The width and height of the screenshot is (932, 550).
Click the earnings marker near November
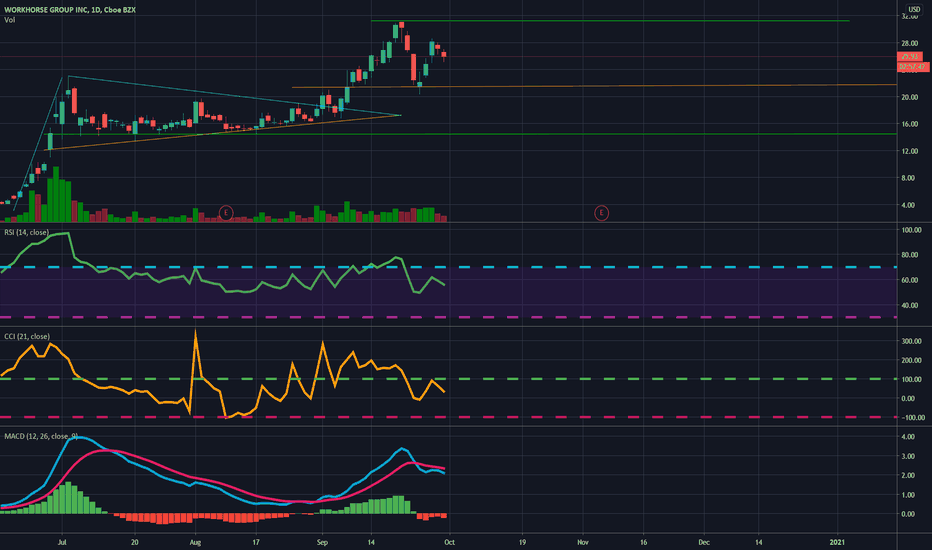point(601,212)
